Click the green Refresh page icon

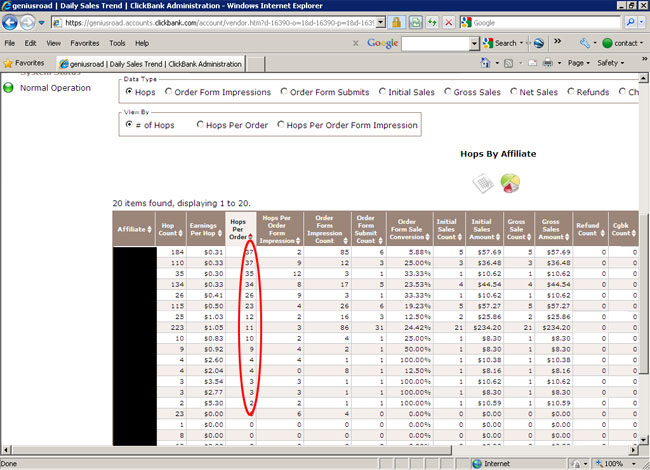432,22
